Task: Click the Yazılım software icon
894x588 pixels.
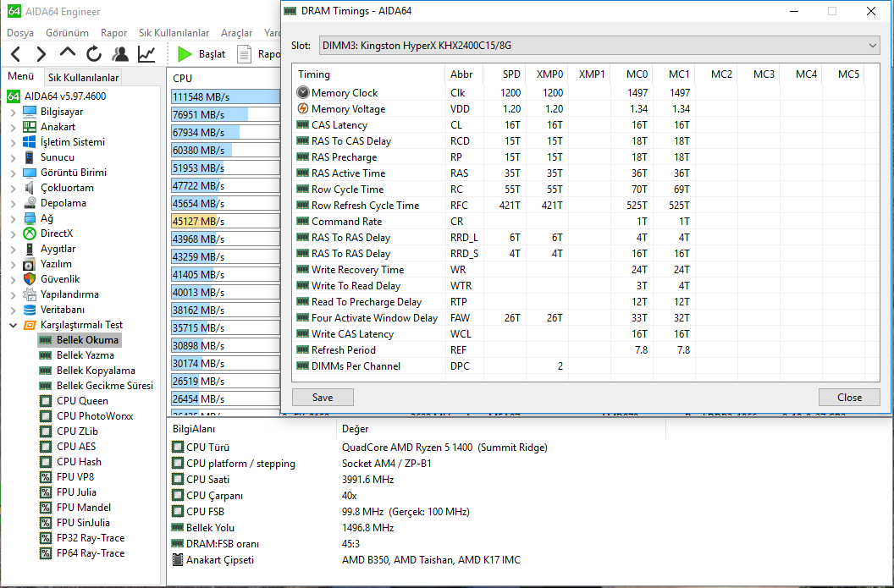Action: (x=30, y=264)
